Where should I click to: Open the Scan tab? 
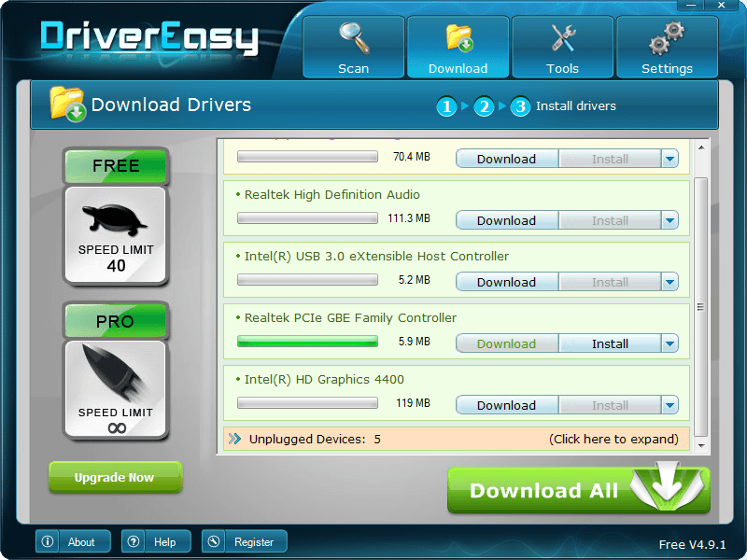click(354, 47)
